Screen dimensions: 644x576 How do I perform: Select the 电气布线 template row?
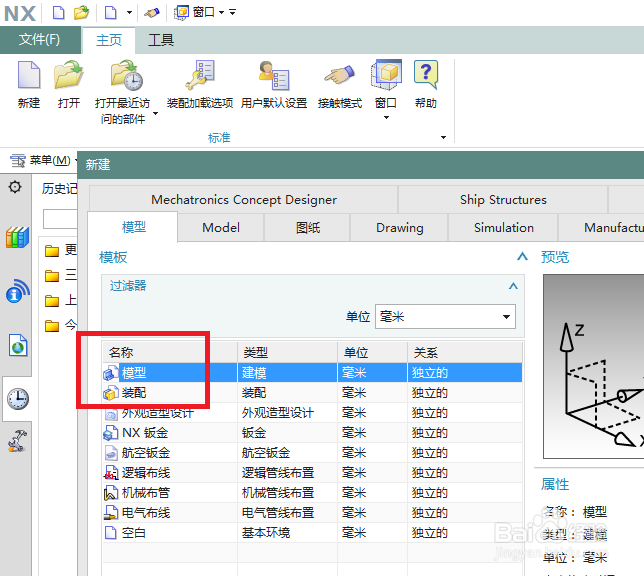pos(312,513)
